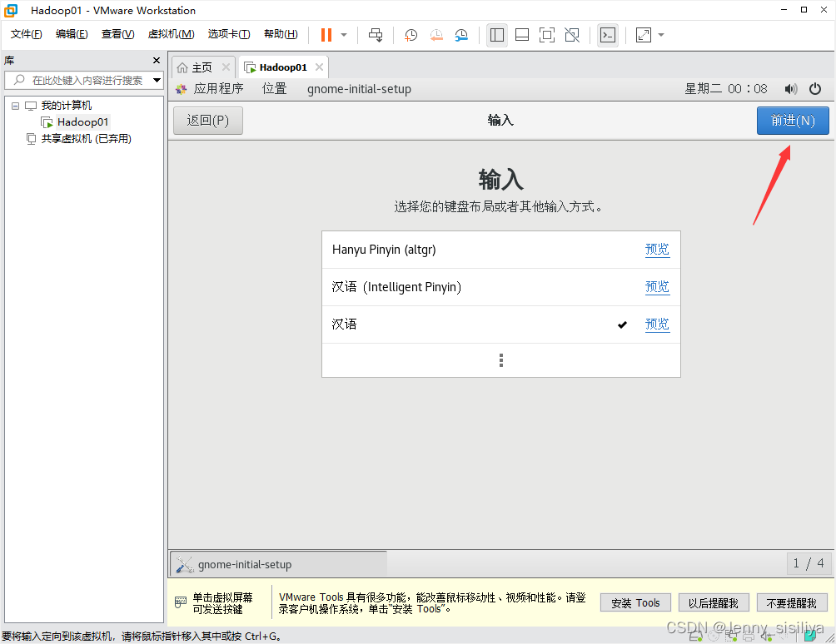Image resolution: width=836 pixels, height=644 pixels.
Task: Select 我的计算机 in the library tree
Action: coord(66,106)
